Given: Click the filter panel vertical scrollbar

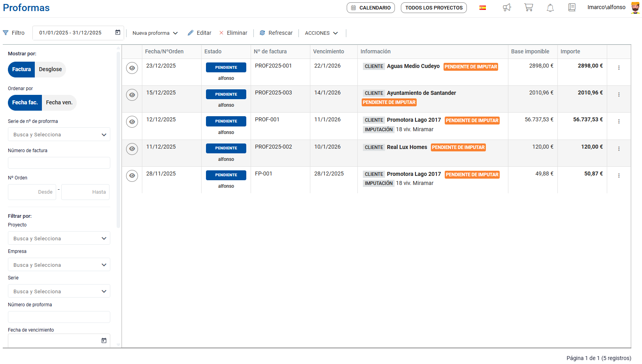Looking at the screenshot, I should point(118,138).
